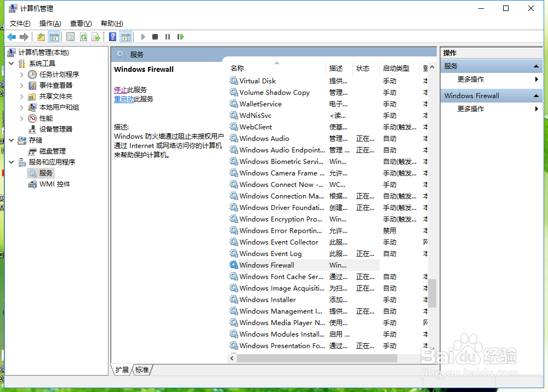The width and height of the screenshot is (548, 392).
Task: Click the scroll-up arrow of services list
Action: pyautogui.click(x=432, y=67)
